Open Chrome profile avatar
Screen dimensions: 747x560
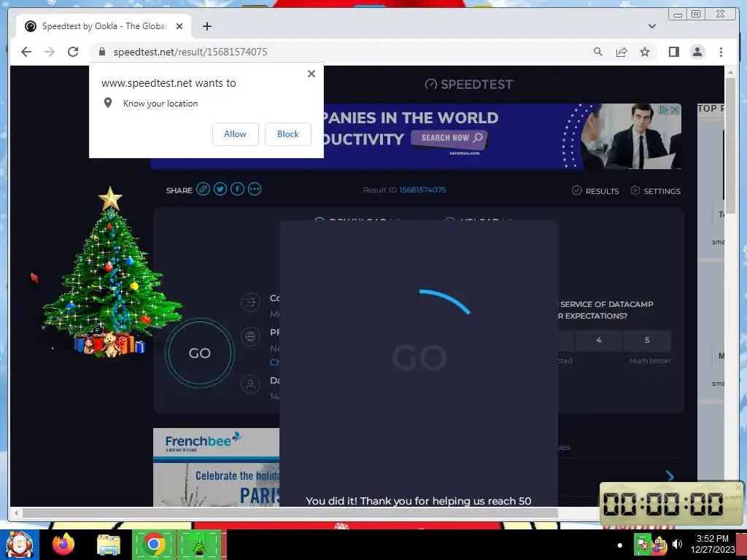(x=697, y=52)
